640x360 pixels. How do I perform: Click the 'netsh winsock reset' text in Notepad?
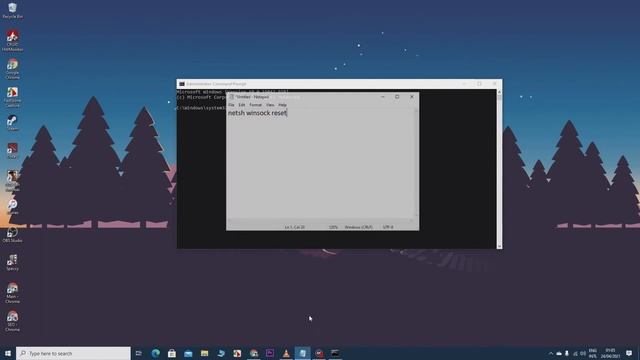(x=257, y=113)
